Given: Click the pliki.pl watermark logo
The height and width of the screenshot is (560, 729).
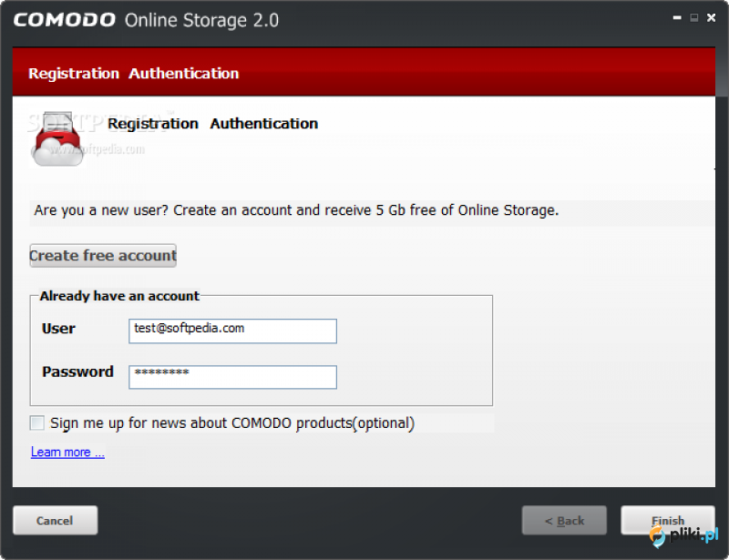Looking at the screenshot, I should pyautogui.click(x=683, y=535).
